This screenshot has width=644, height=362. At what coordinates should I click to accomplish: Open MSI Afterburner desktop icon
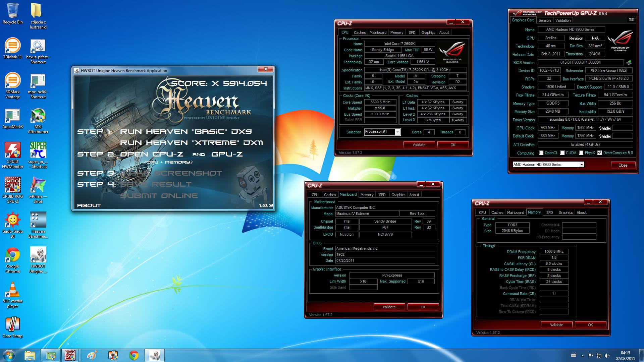[38, 121]
